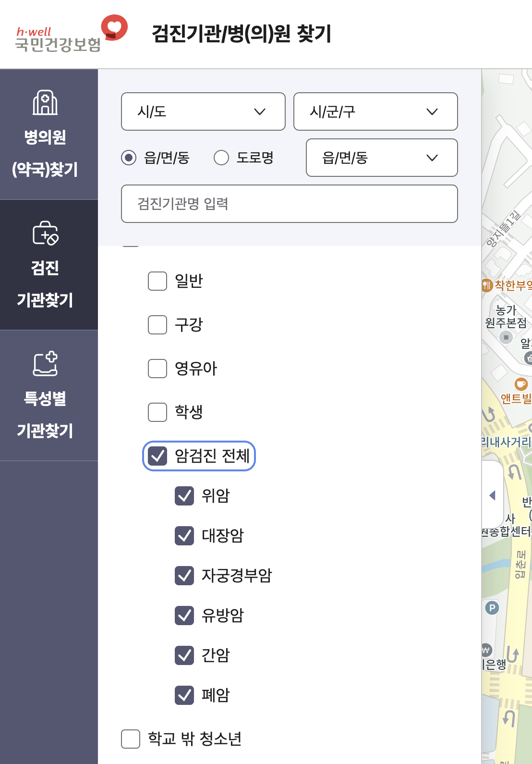This screenshot has height=764, width=532.
Task: Uncheck the 자궁경부암 checkbox
Action: (x=184, y=576)
